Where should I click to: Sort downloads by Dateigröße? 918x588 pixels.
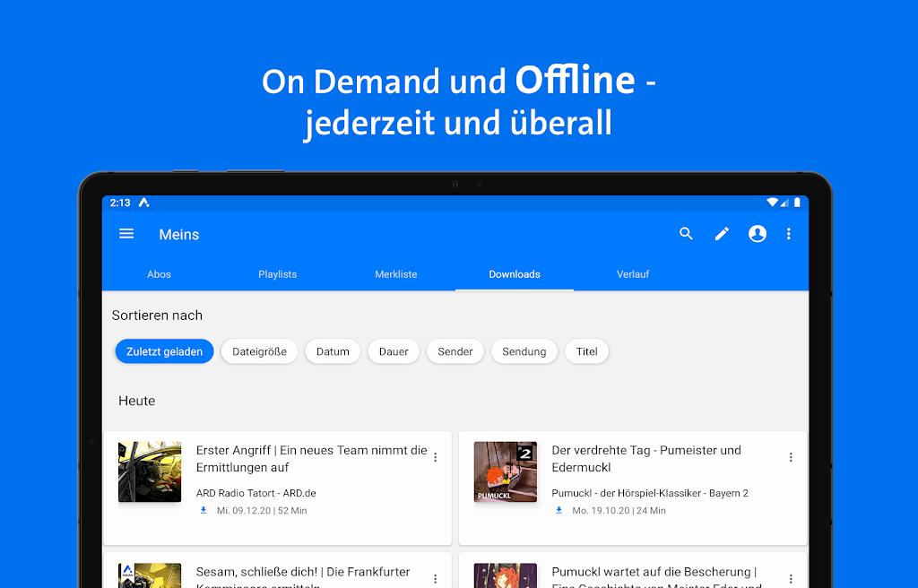pyautogui.click(x=259, y=351)
